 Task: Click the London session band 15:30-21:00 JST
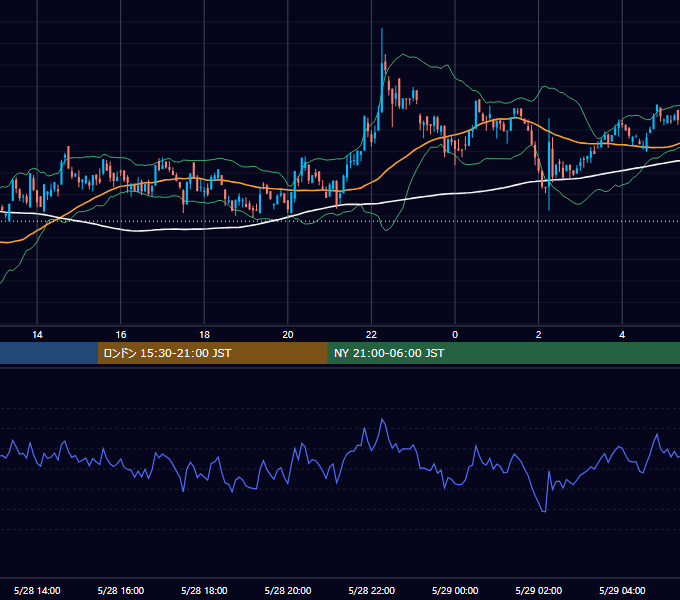pos(212,353)
